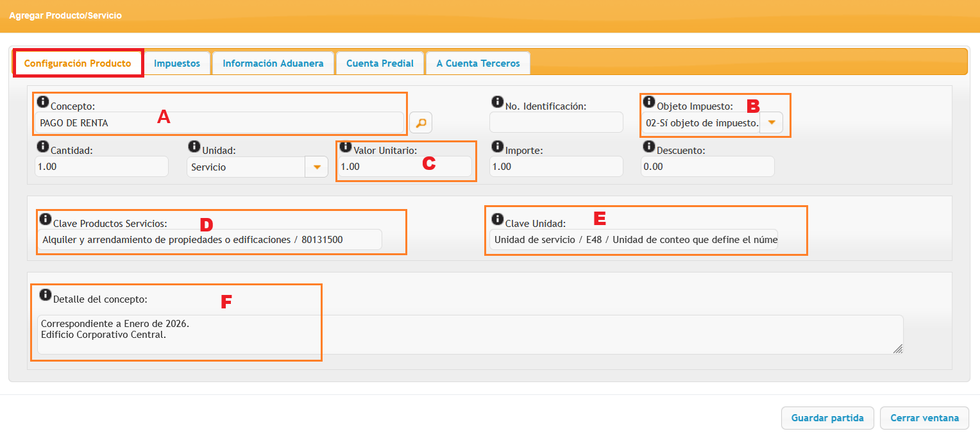Image resolution: width=980 pixels, height=436 pixels.
Task: Click info icon next to Concepto label
Action: 43,101
